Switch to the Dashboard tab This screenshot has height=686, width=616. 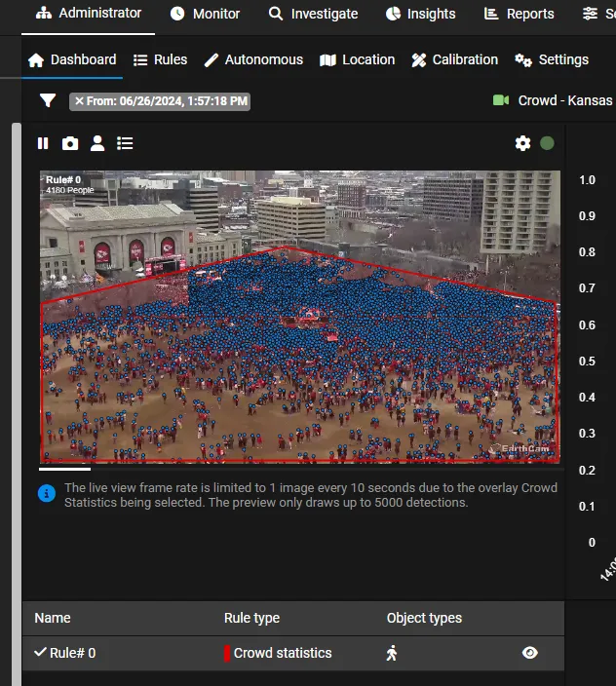pyautogui.click(x=72, y=59)
